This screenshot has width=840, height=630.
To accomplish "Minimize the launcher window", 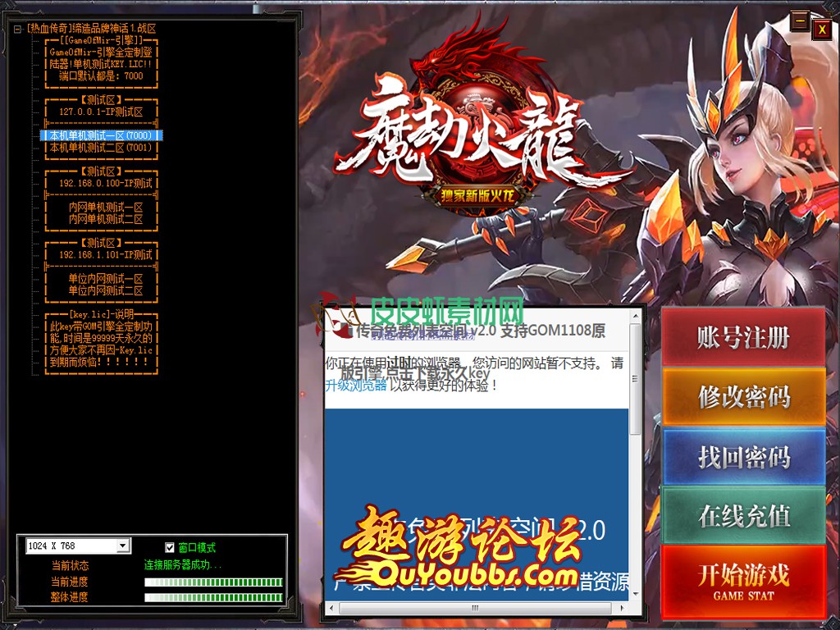I will tap(800, 22).
